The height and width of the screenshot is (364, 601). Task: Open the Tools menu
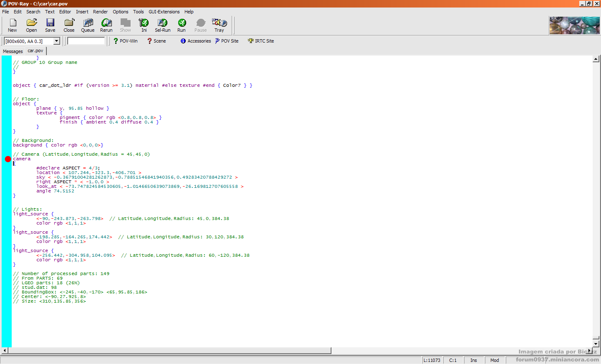139,12
